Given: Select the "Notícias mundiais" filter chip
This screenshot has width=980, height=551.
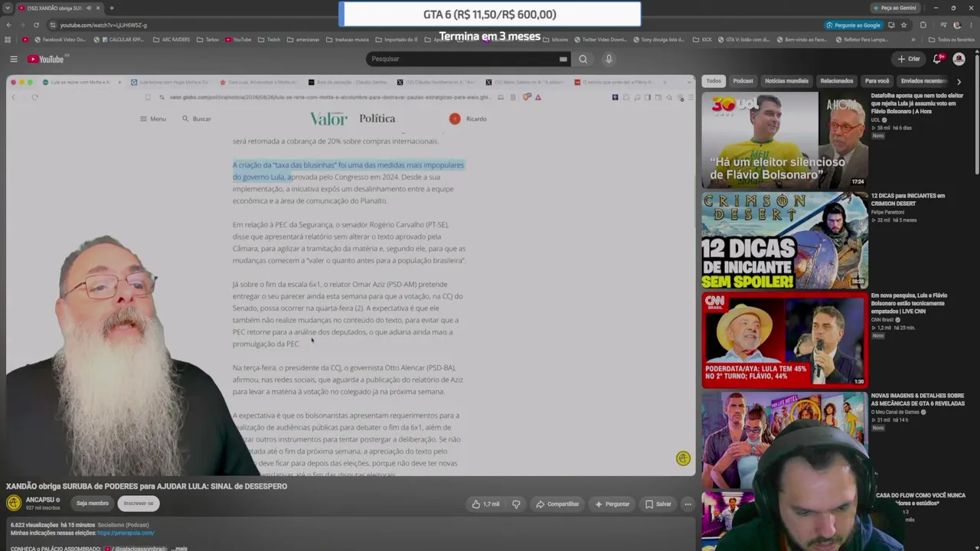Looking at the screenshot, I should pos(786,81).
